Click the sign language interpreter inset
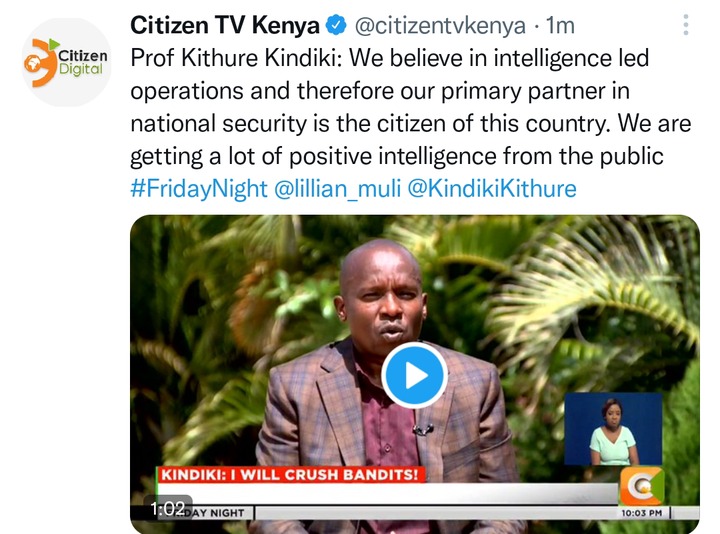 click(x=613, y=429)
